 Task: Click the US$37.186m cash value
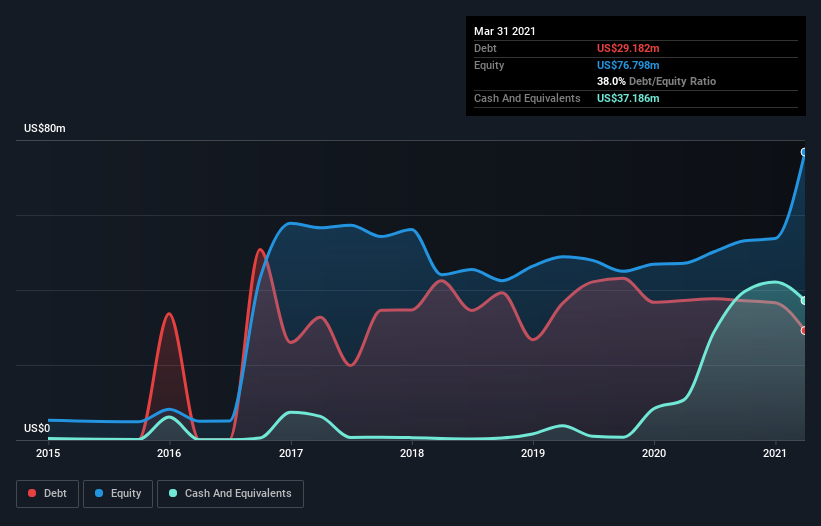(628, 98)
